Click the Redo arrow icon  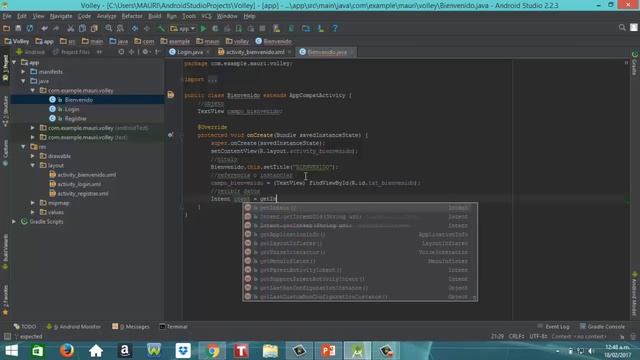tap(56, 29)
